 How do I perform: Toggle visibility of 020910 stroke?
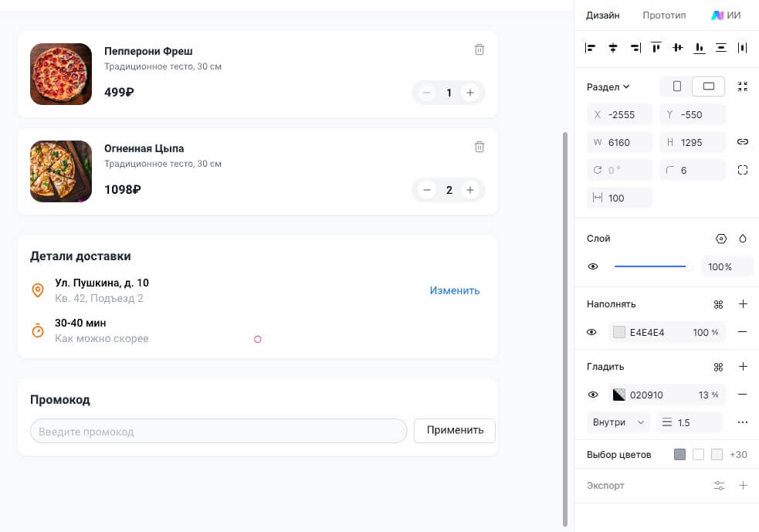tap(593, 395)
